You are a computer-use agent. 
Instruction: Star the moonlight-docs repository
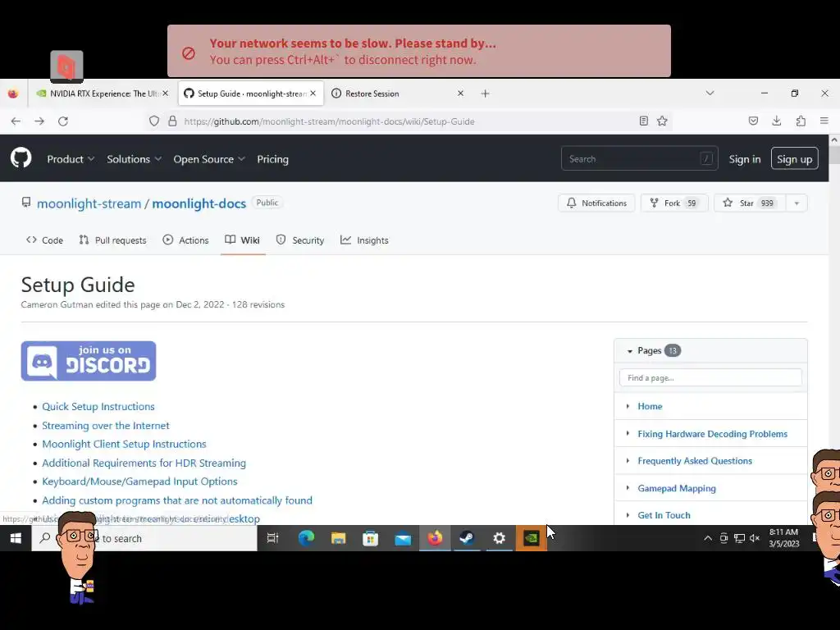pos(750,203)
